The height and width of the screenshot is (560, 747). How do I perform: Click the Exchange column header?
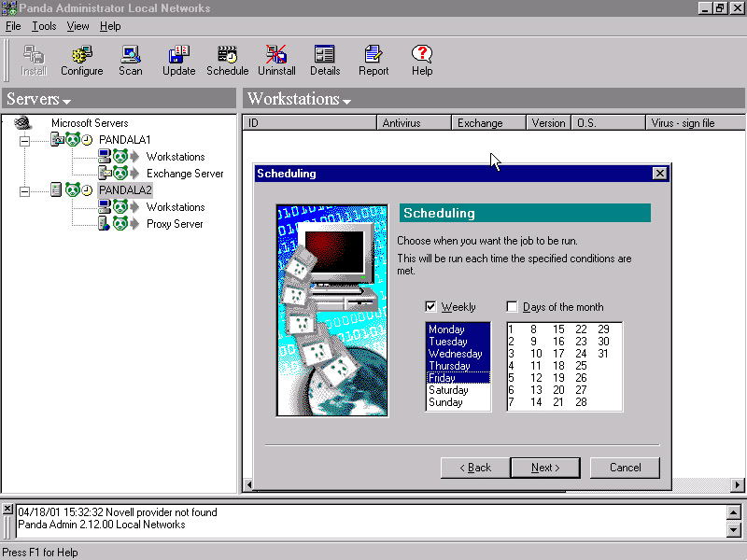488,123
